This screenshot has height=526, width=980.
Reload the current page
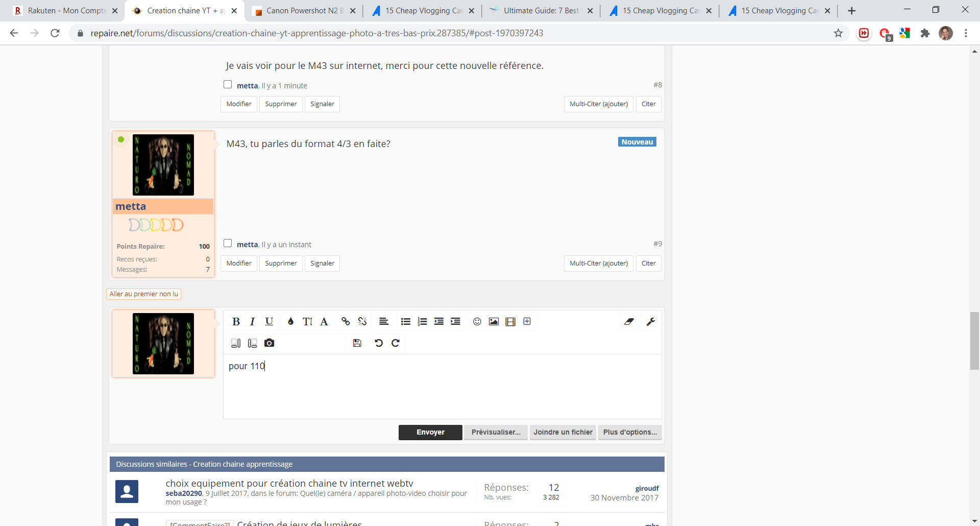point(55,33)
